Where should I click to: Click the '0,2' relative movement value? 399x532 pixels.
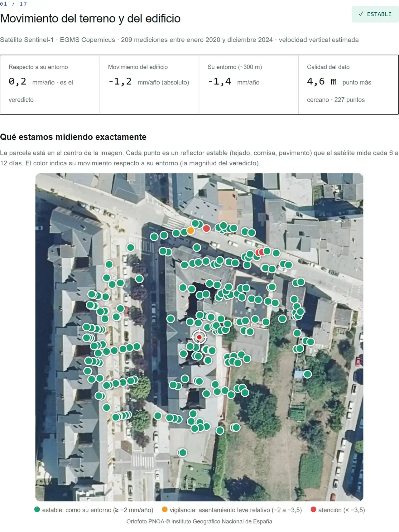tap(17, 82)
